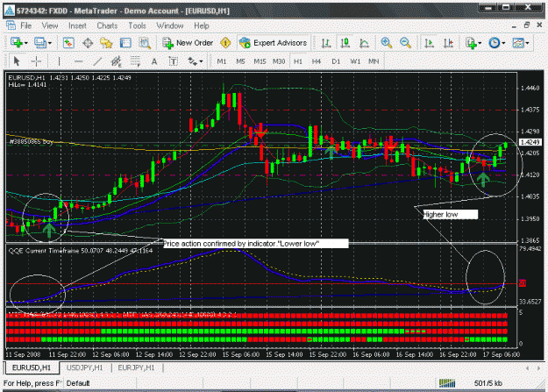Select the Draw vertical line tool
The width and height of the screenshot is (548, 392).
point(59,61)
